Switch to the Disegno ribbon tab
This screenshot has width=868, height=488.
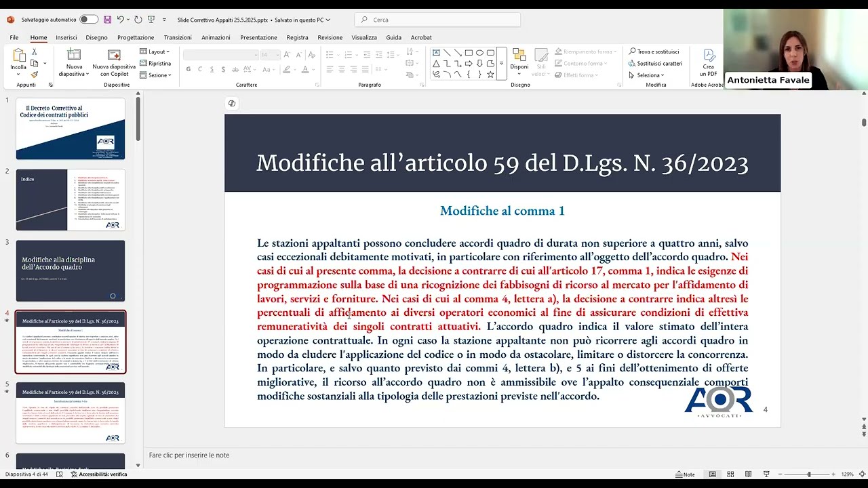(96, 37)
